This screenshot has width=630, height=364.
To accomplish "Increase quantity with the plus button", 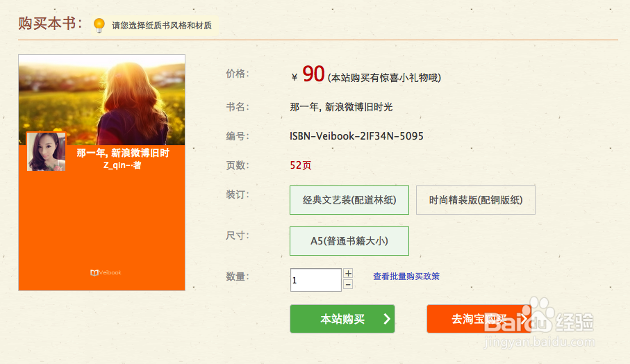I will tap(348, 274).
